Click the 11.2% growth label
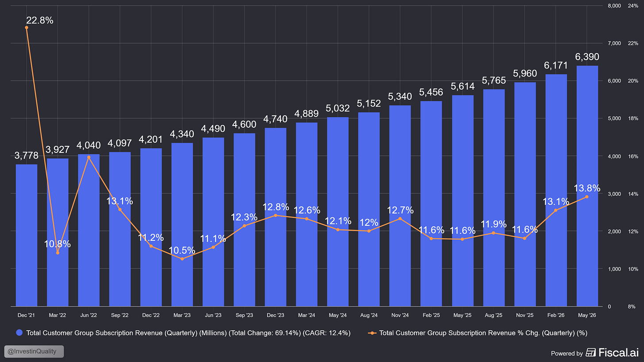This screenshot has width=644, height=362. [151, 237]
